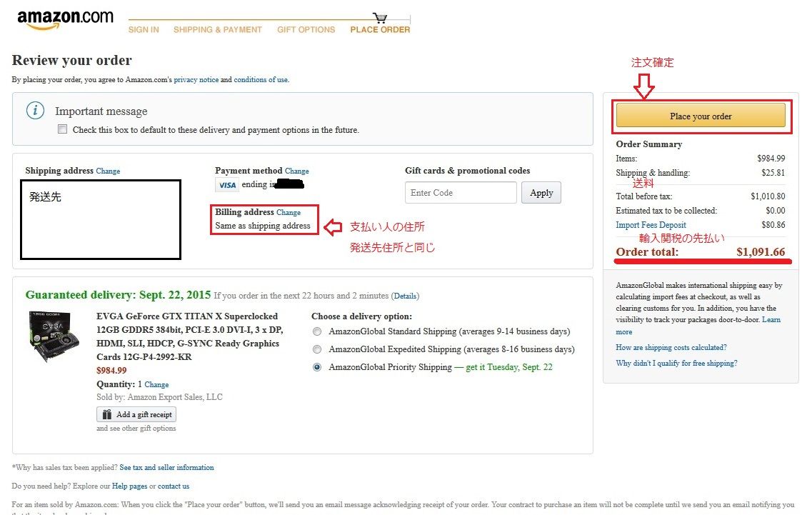Click the VISA card icon

pyautogui.click(x=227, y=184)
